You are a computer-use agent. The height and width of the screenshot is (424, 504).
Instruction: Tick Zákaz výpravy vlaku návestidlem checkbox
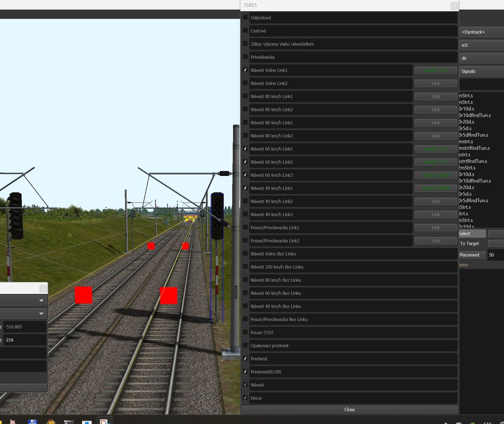(245, 43)
